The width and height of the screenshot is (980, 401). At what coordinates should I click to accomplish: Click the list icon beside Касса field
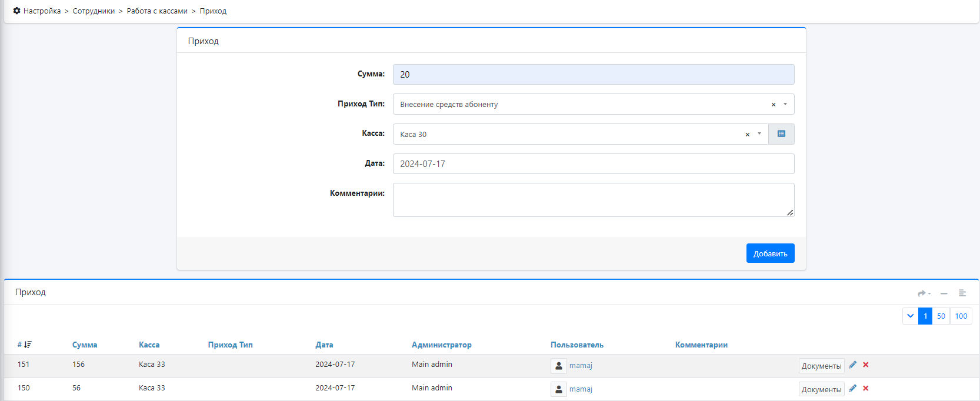(781, 134)
